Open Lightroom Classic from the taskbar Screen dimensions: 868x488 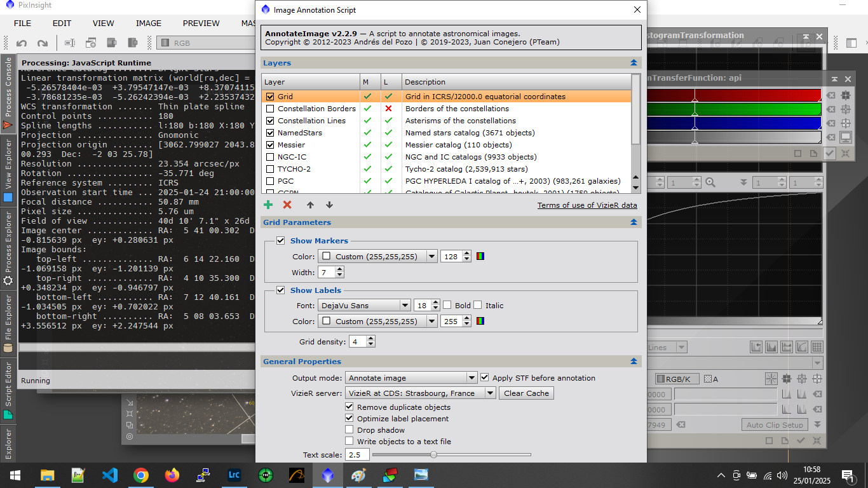point(234,475)
